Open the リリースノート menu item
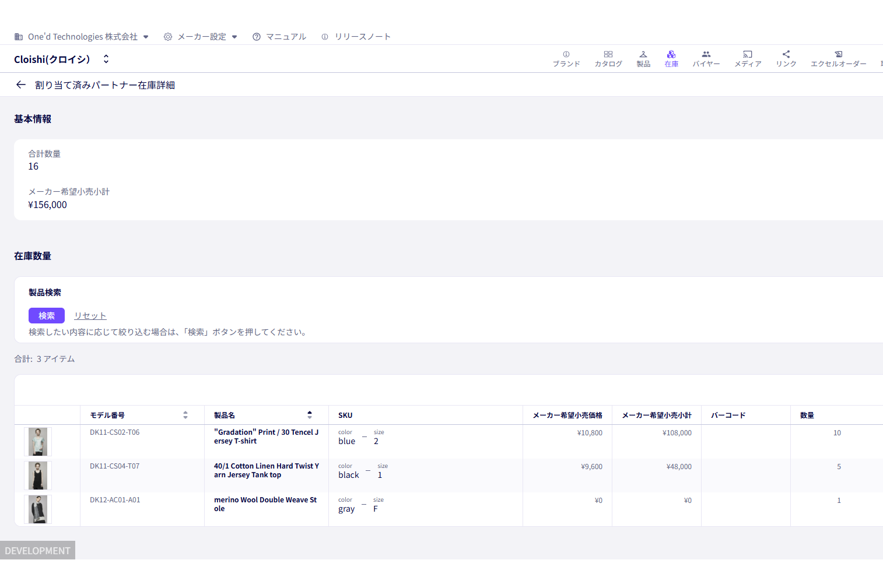 point(356,37)
